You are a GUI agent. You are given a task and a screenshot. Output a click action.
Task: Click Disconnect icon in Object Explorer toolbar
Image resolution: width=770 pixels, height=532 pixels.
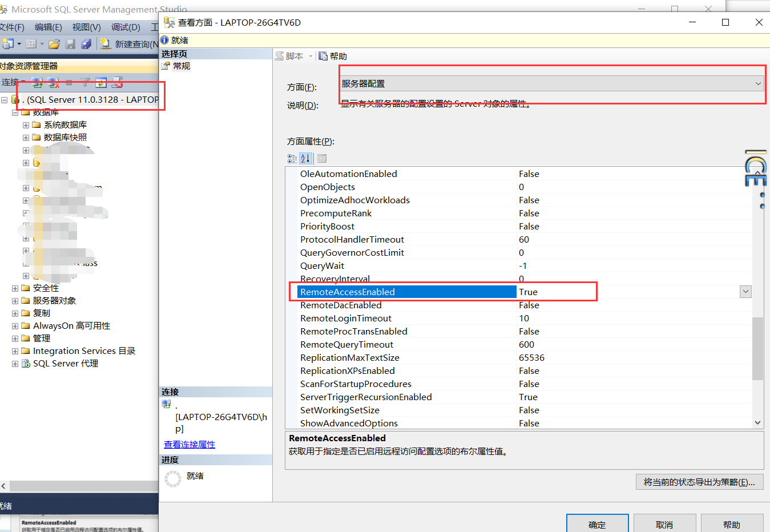coord(54,83)
